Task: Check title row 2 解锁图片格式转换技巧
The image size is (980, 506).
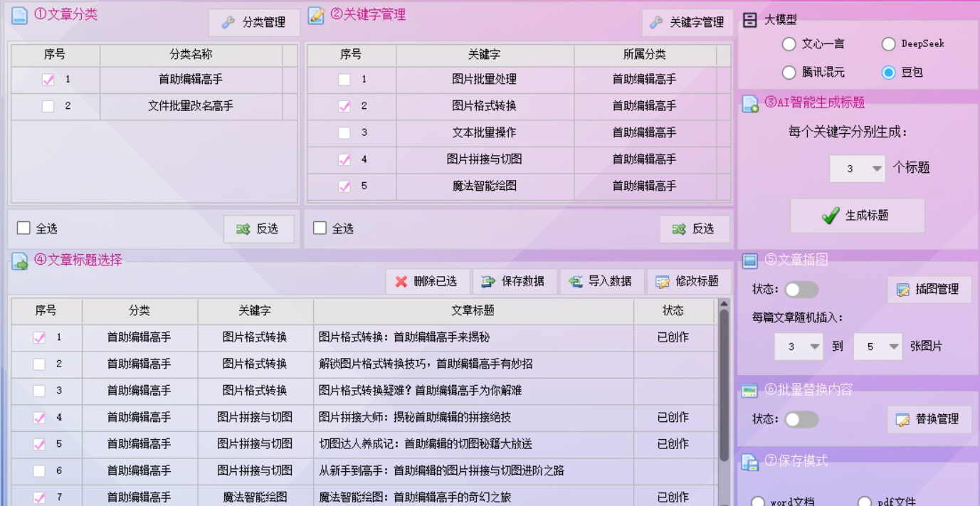Action: pos(39,364)
